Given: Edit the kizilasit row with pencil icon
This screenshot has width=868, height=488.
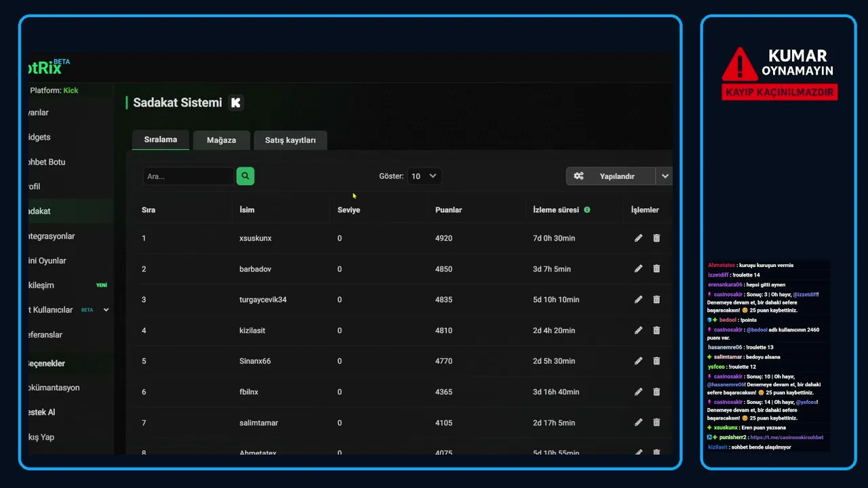Looking at the screenshot, I should pyautogui.click(x=638, y=330).
